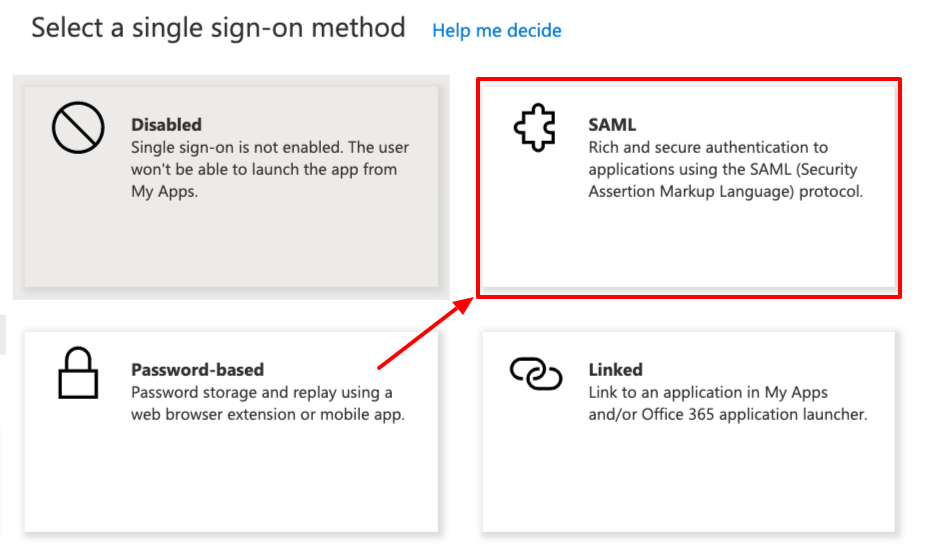Click the SAML puzzle piece icon
This screenshot has height=558, width=928.
(535, 128)
